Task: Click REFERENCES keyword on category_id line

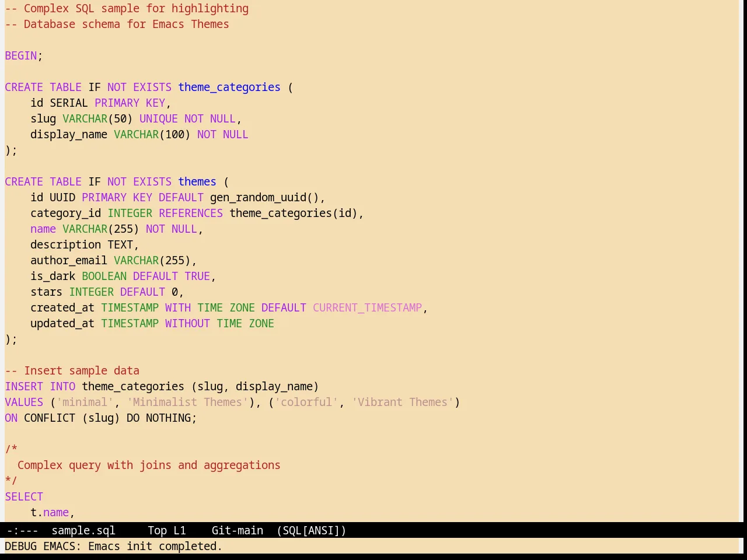Action: tap(191, 213)
